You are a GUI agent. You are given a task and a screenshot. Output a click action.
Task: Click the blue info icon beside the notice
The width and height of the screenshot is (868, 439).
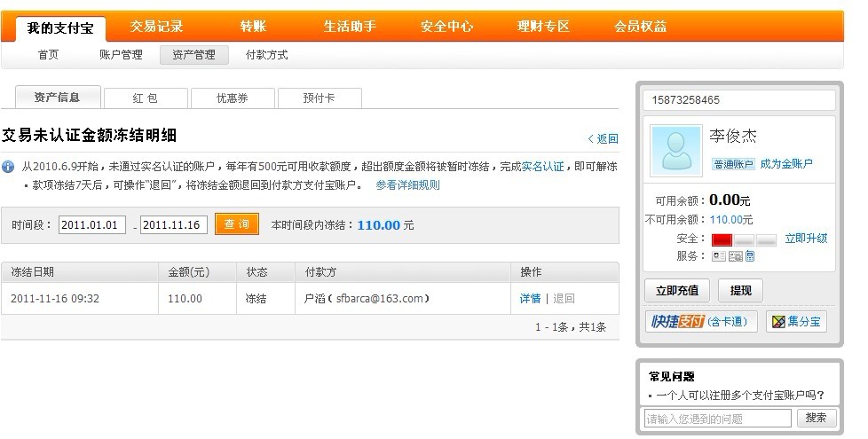[8, 167]
